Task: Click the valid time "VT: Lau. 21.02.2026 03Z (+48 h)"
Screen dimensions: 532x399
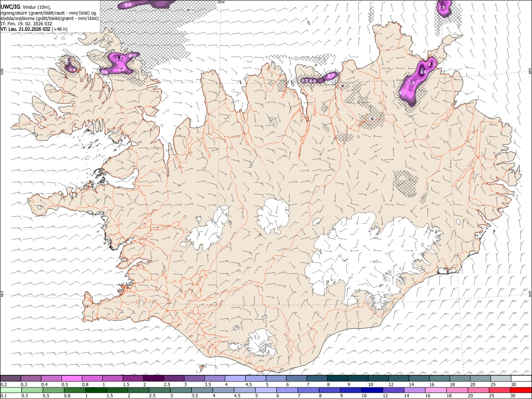Action: (x=34, y=30)
